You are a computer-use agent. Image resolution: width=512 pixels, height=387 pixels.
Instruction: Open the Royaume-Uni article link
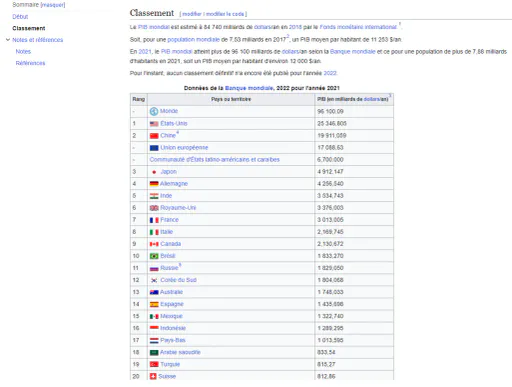point(178,208)
